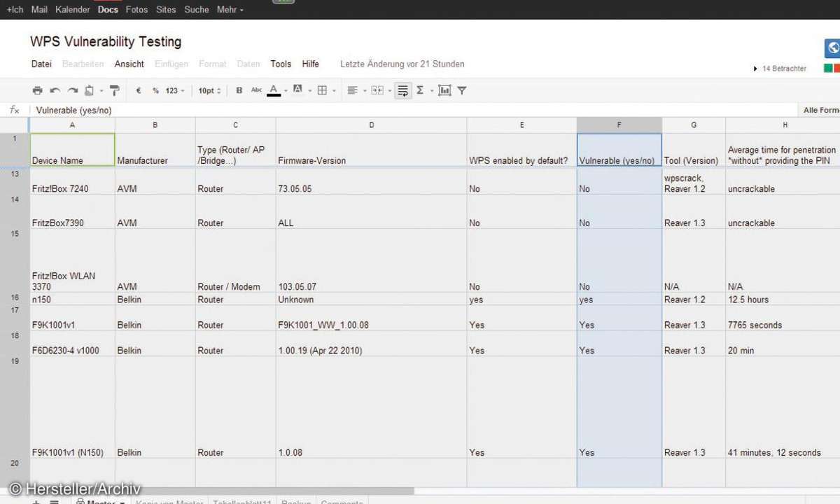Open the Hilfe menu
The image size is (840, 504).
(x=311, y=64)
